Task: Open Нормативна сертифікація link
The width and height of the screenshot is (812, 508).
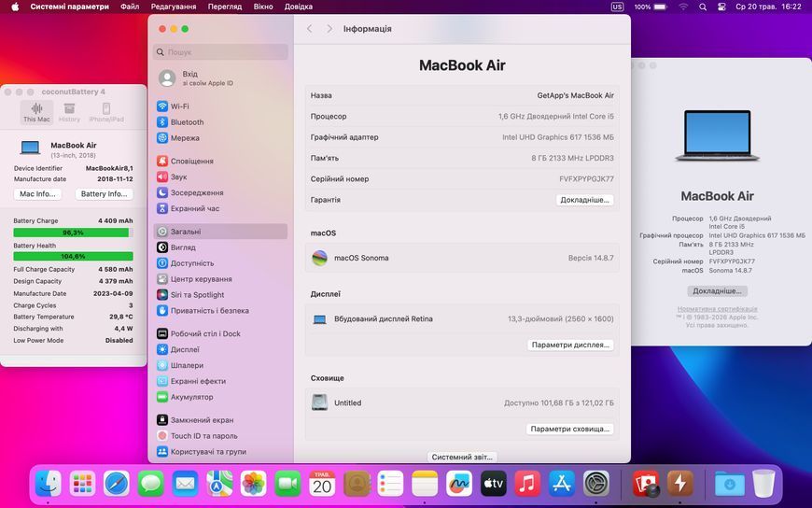Action: [717, 309]
